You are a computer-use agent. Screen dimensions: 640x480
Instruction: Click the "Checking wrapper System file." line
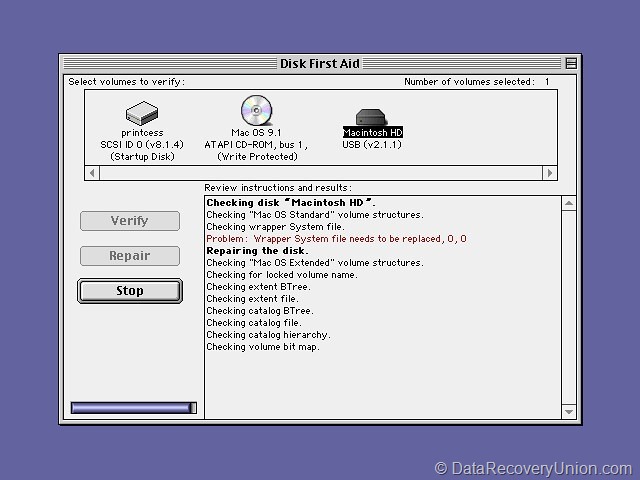coord(276,227)
